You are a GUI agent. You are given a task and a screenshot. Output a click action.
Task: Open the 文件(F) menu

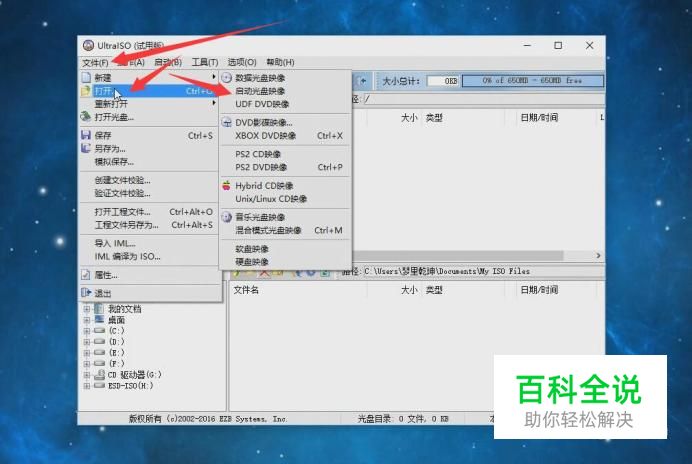click(x=95, y=62)
